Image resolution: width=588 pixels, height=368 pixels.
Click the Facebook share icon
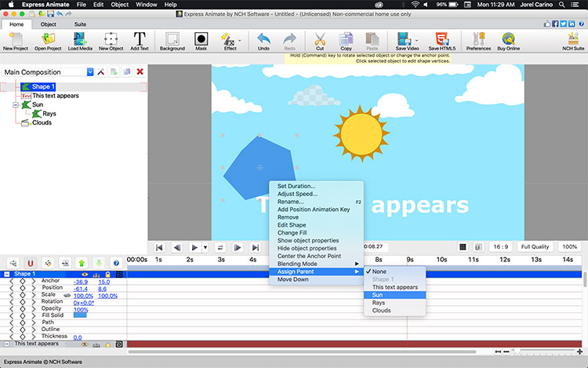pyautogui.click(x=555, y=24)
